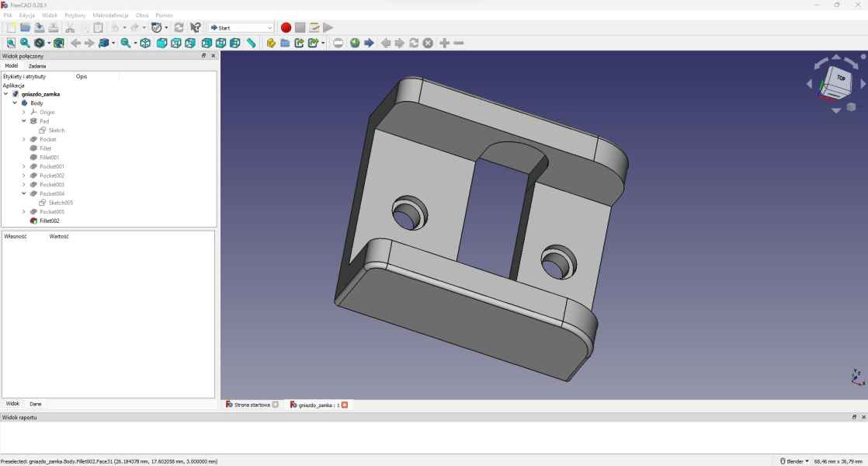Open the web globe home icon
Image resolution: width=868 pixels, height=466 pixels.
[x=355, y=43]
